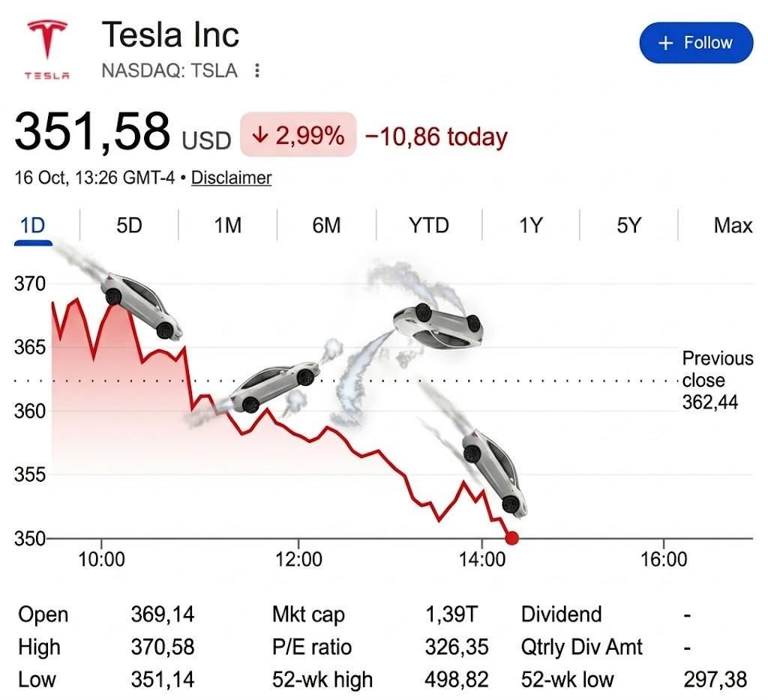Screen dimensions: 768x700
Task: Switch to the 5D chart range
Action: pyautogui.click(x=129, y=226)
